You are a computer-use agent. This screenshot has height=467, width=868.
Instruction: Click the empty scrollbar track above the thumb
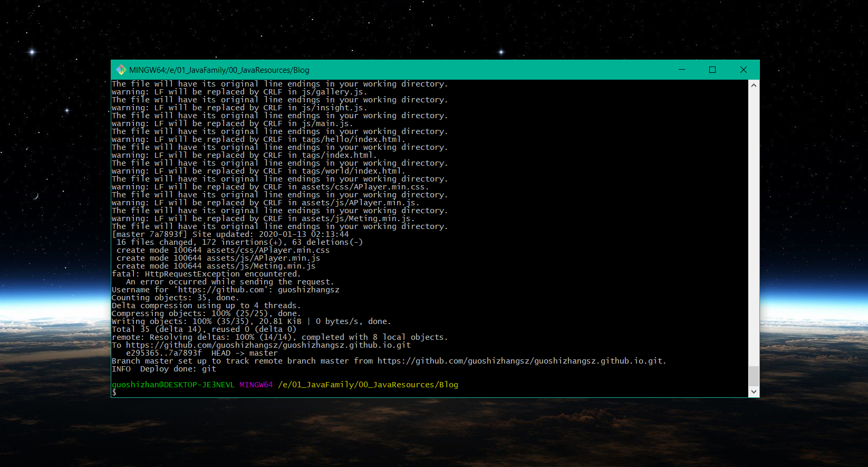pyautogui.click(x=754, y=222)
